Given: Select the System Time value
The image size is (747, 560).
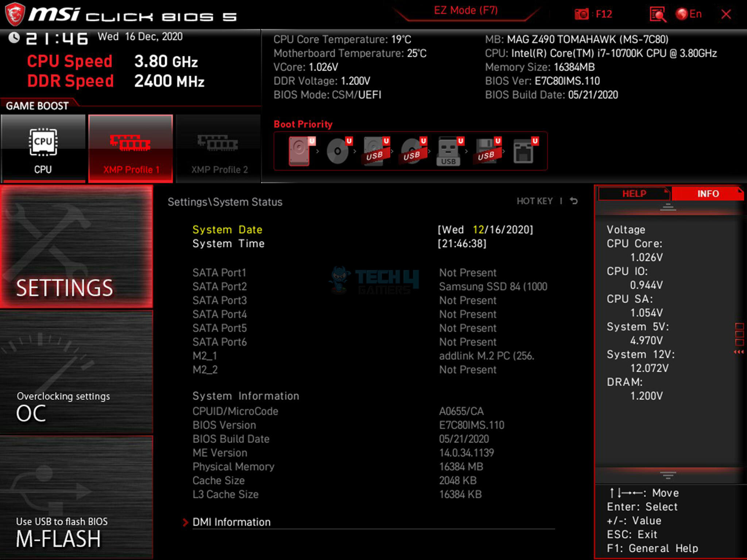Looking at the screenshot, I should point(462,244).
